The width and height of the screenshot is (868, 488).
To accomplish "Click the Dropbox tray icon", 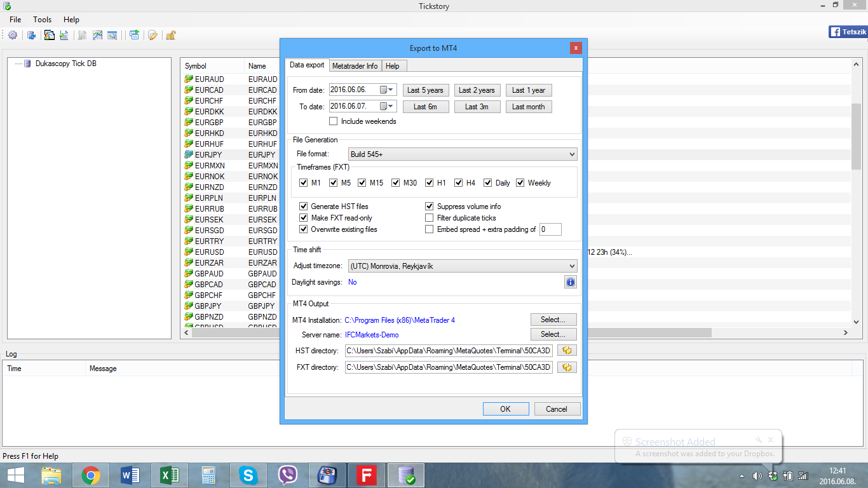I will point(773,475).
